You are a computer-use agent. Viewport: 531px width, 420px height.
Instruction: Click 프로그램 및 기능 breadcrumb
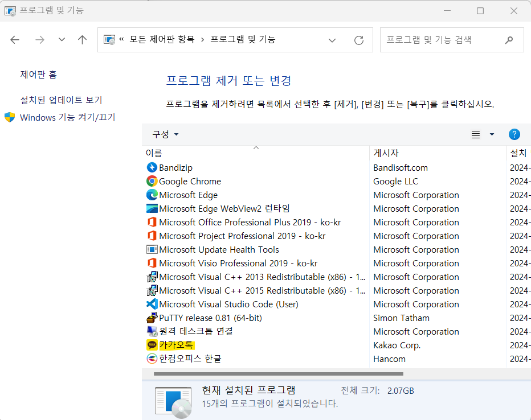pos(243,40)
